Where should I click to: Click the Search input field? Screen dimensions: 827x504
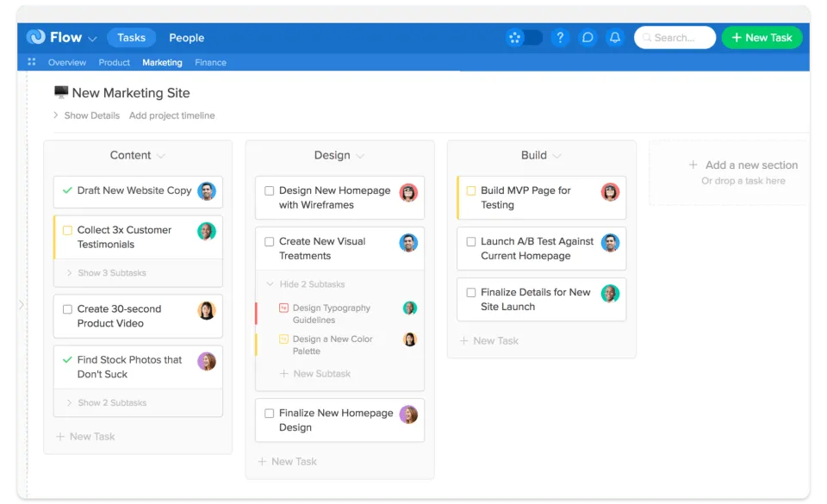(675, 37)
